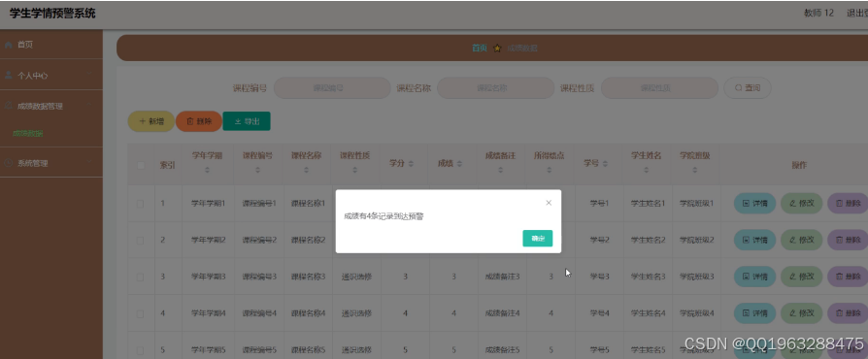Screen dimensions: 868x359
Task: Expand the 系统管理 sidebar menu
Action: coord(50,163)
